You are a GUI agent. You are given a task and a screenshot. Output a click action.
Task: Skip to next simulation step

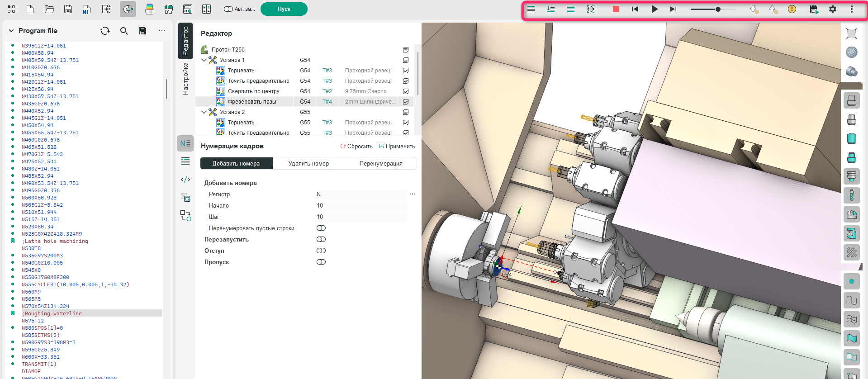click(673, 9)
